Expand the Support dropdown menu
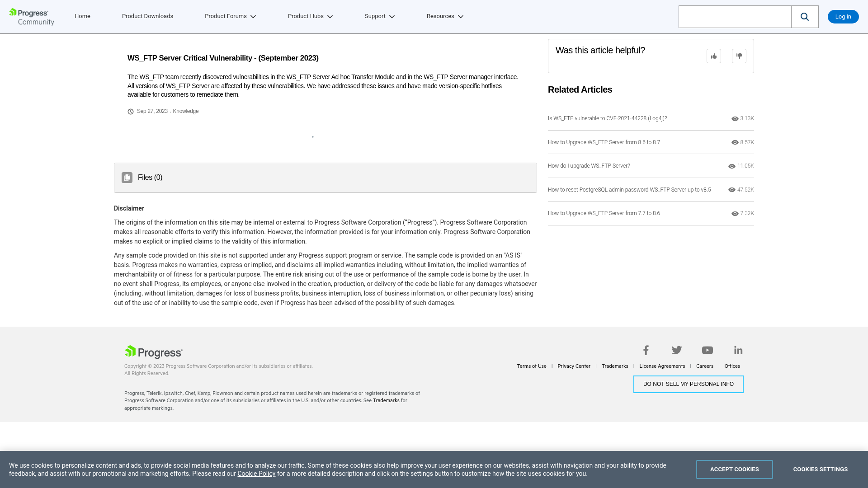The image size is (868, 488). pyautogui.click(x=380, y=16)
